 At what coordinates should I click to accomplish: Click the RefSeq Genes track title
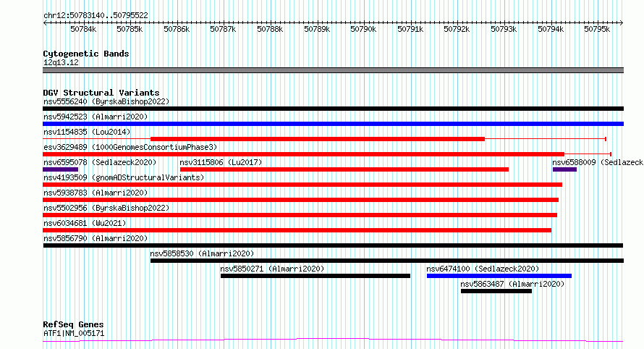click(73, 324)
